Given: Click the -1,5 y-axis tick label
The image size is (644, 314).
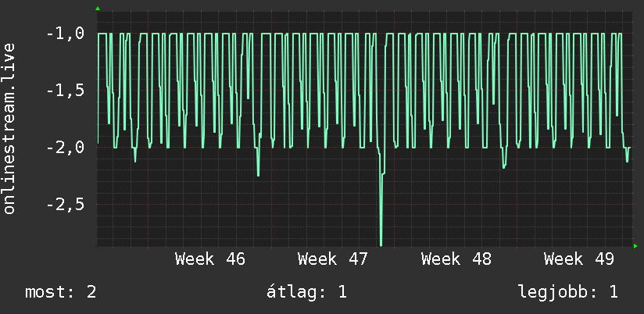Looking at the screenshot, I should coord(66,91).
